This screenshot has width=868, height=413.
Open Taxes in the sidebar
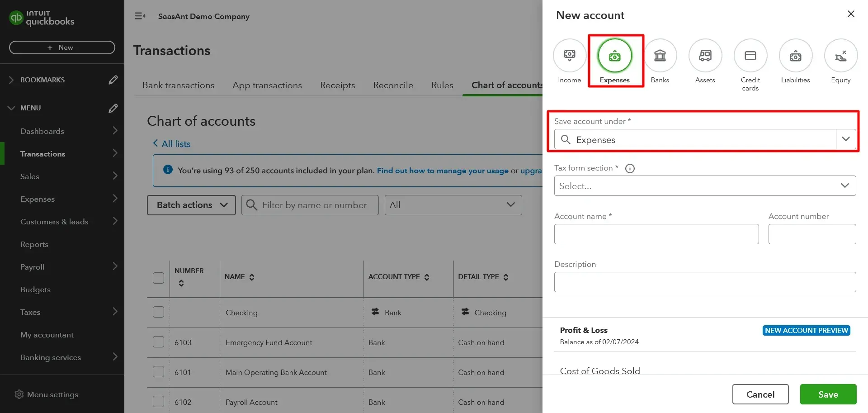pos(30,312)
